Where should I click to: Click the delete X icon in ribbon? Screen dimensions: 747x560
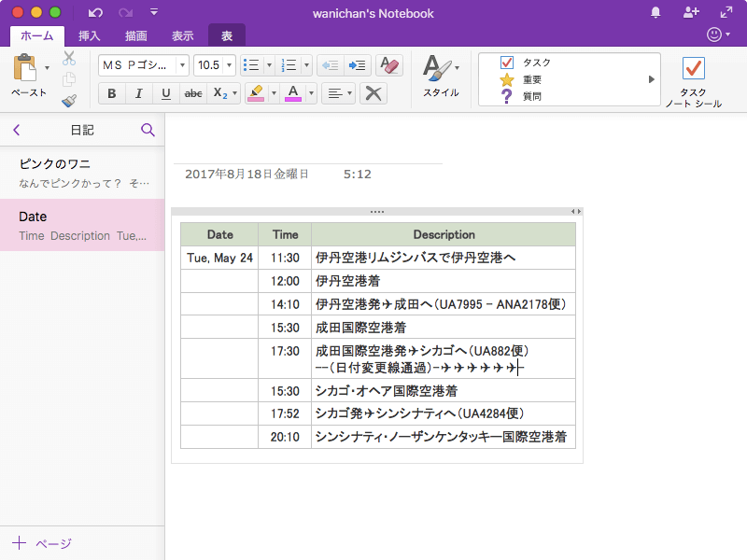pyautogui.click(x=373, y=93)
